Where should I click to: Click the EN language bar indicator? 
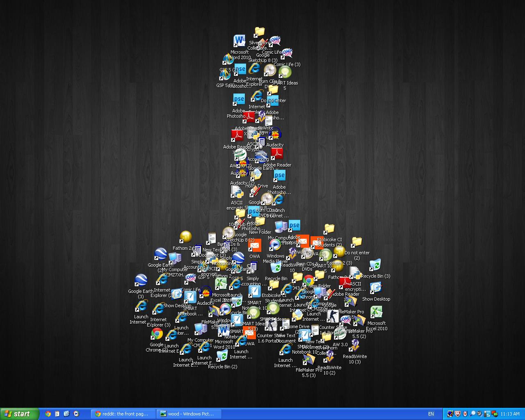pyautogui.click(x=431, y=414)
